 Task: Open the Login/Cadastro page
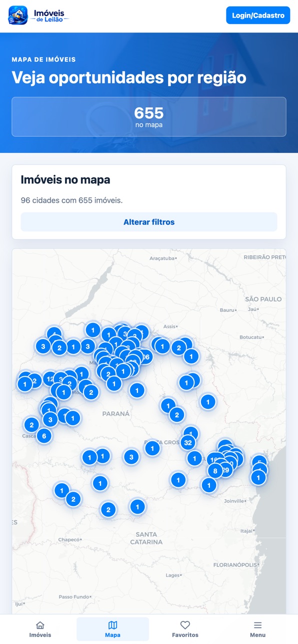coord(258,15)
